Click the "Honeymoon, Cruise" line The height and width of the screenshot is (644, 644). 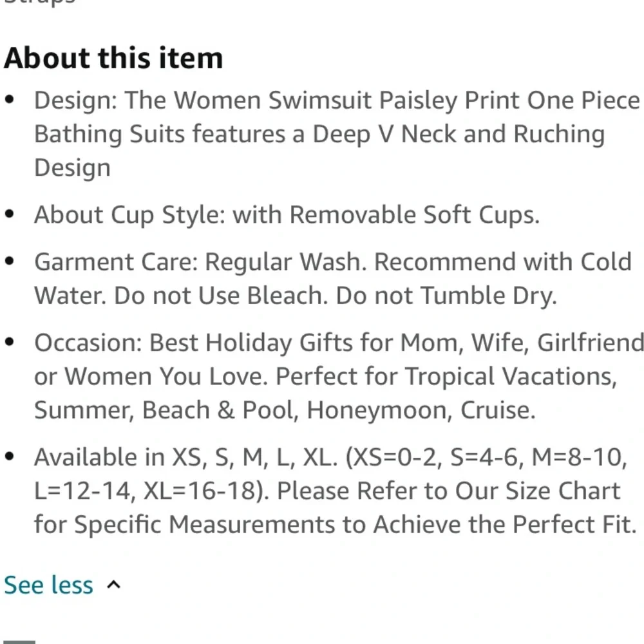click(x=421, y=410)
